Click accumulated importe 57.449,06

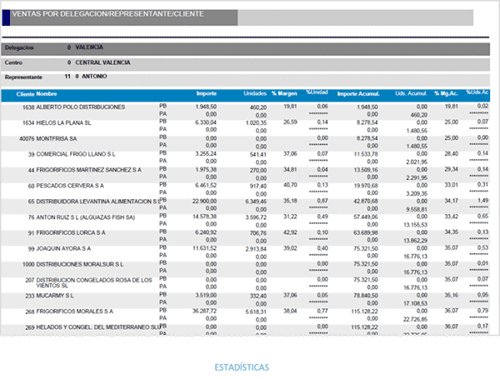click(x=366, y=217)
